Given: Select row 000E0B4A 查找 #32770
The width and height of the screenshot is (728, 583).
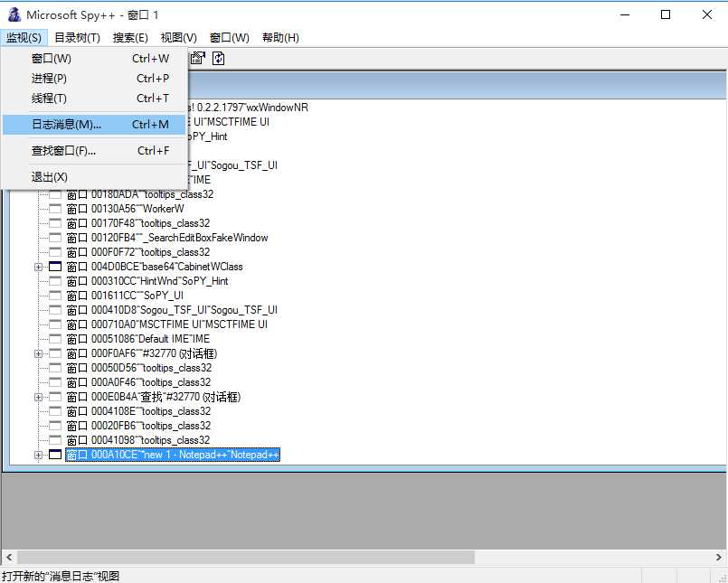Looking at the screenshot, I should (x=153, y=397).
